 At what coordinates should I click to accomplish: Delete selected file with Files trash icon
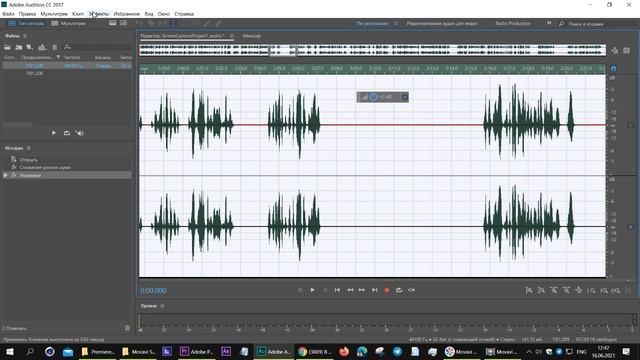coord(55,47)
